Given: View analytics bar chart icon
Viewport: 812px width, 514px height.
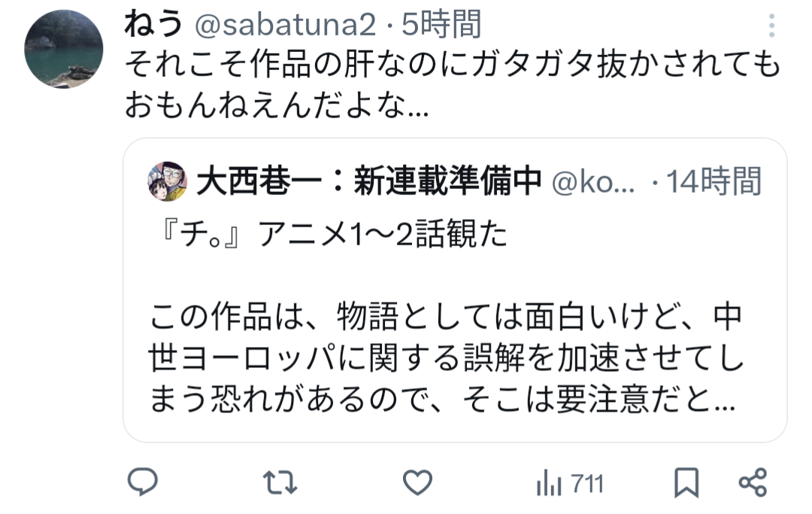Looking at the screenshot, I should click(549, 483).
